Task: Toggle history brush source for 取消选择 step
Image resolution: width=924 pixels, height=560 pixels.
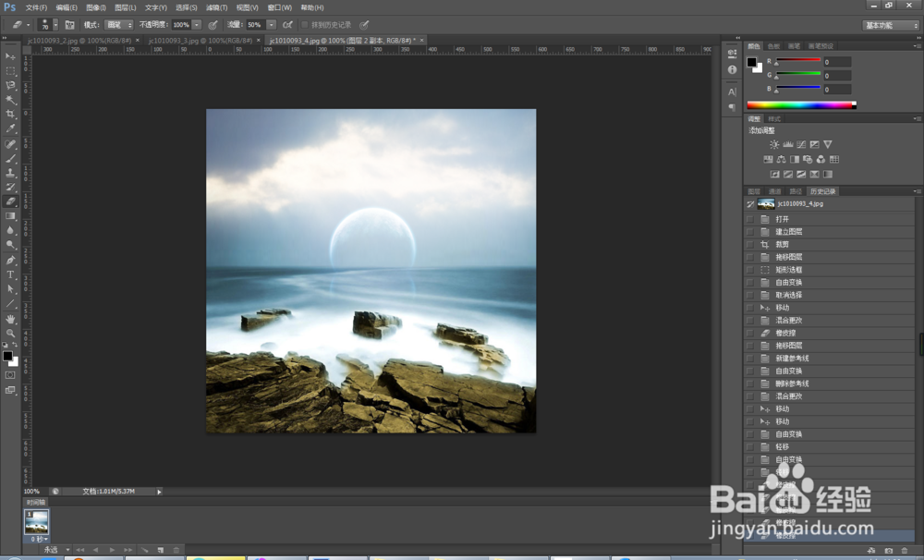Action: (x=750, y=295)
